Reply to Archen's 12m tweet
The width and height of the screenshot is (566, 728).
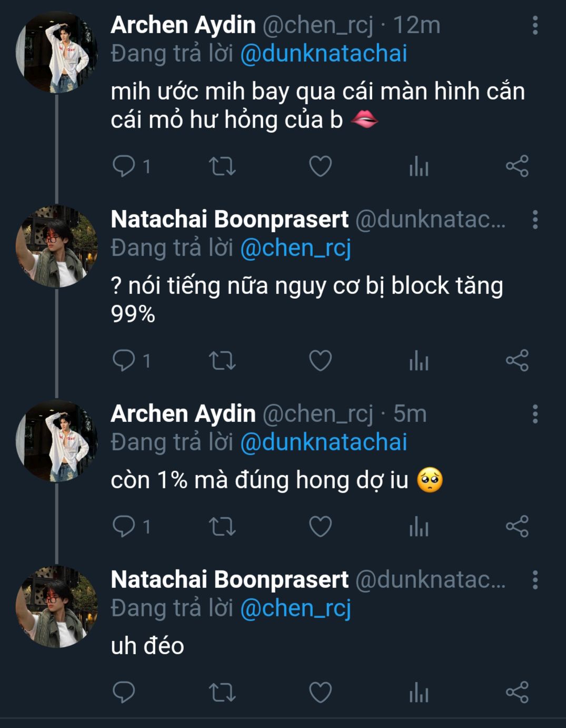coord(124,166)
